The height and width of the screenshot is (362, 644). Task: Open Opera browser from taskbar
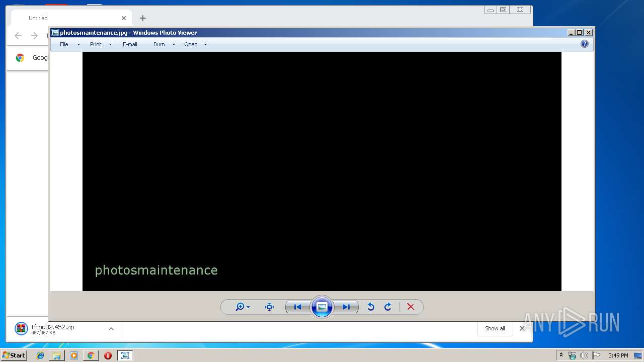click(x=108, y=355)
